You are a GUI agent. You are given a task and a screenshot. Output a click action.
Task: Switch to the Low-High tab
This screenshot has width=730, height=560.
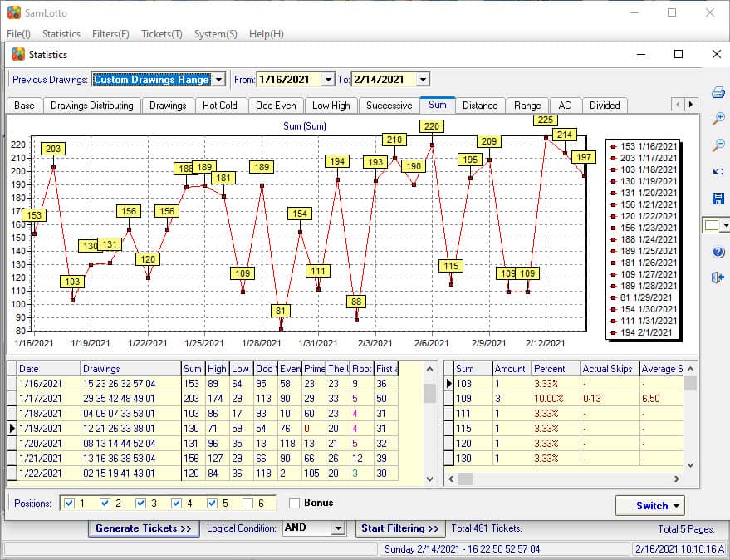(331, 106)
